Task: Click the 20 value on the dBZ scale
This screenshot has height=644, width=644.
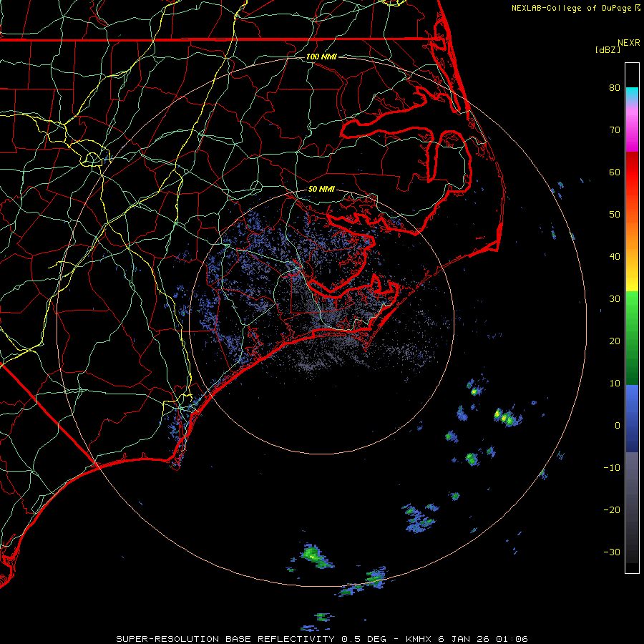Action: point(615,341)
